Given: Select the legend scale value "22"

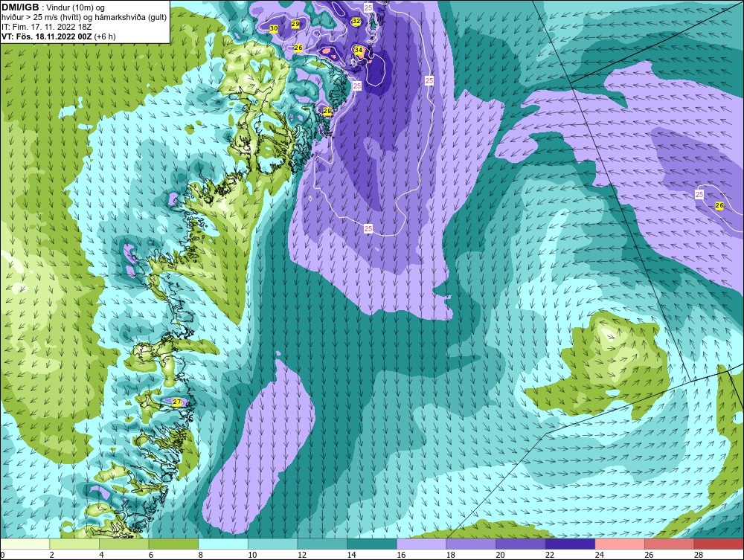Looking at the screenshot, I should pos(550,555).
